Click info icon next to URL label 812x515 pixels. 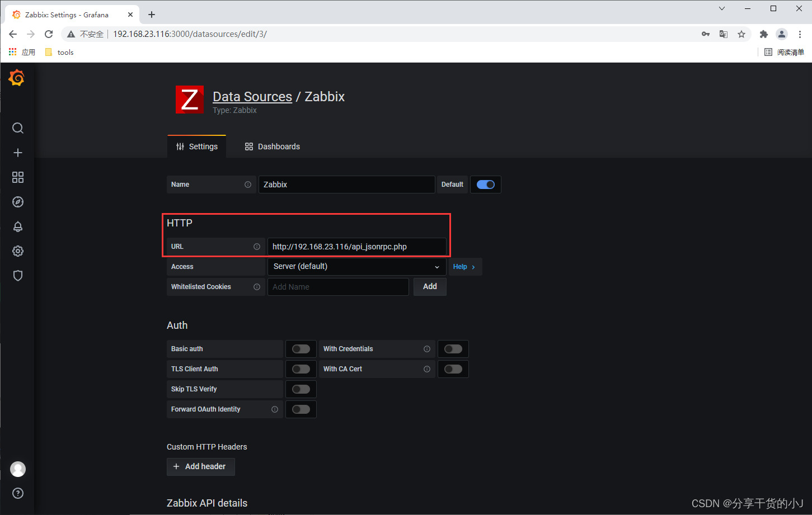tap(257, 247)
